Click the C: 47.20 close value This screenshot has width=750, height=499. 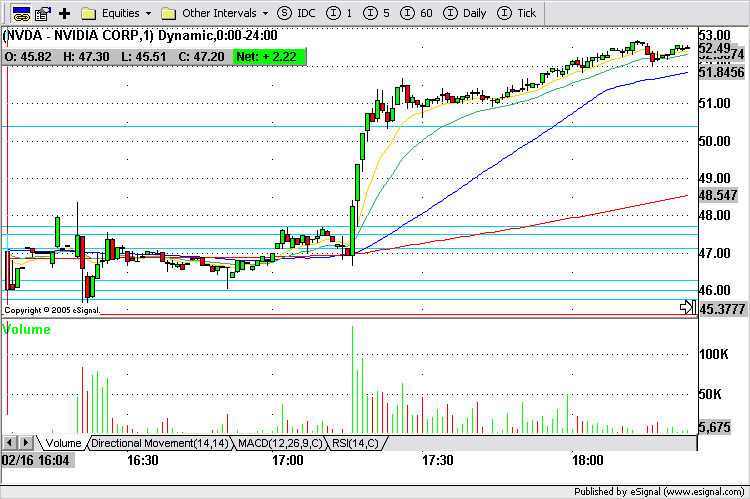coord(201,56)
